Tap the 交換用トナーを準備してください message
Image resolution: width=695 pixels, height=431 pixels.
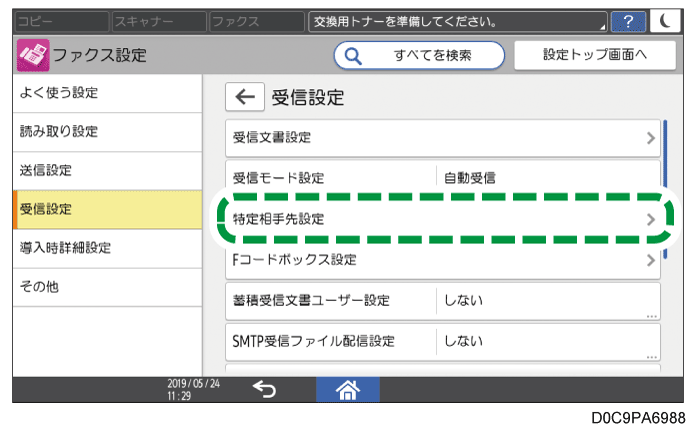[457, 21]
